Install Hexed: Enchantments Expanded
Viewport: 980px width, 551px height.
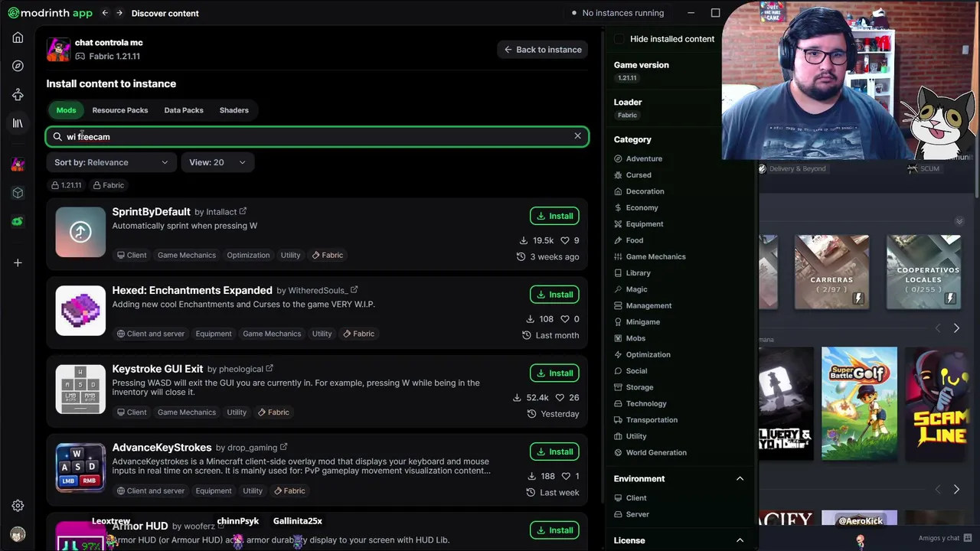coord(554,295)
